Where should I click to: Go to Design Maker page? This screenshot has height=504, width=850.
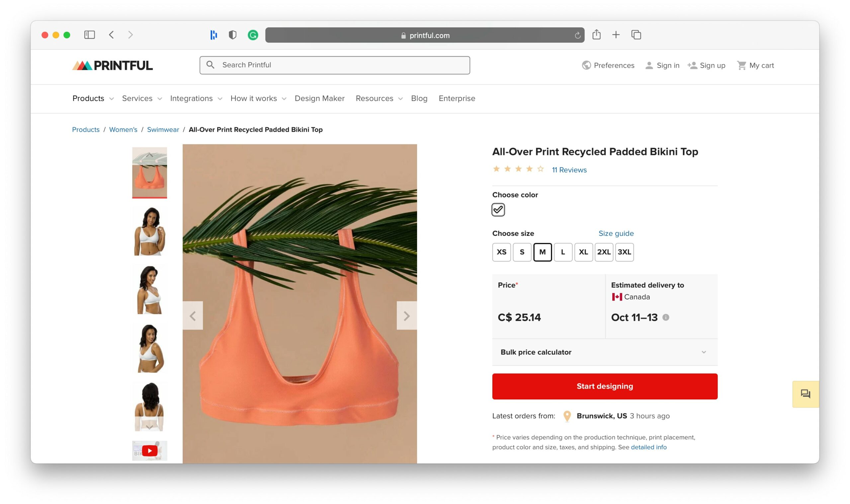[x=319, y=99]
